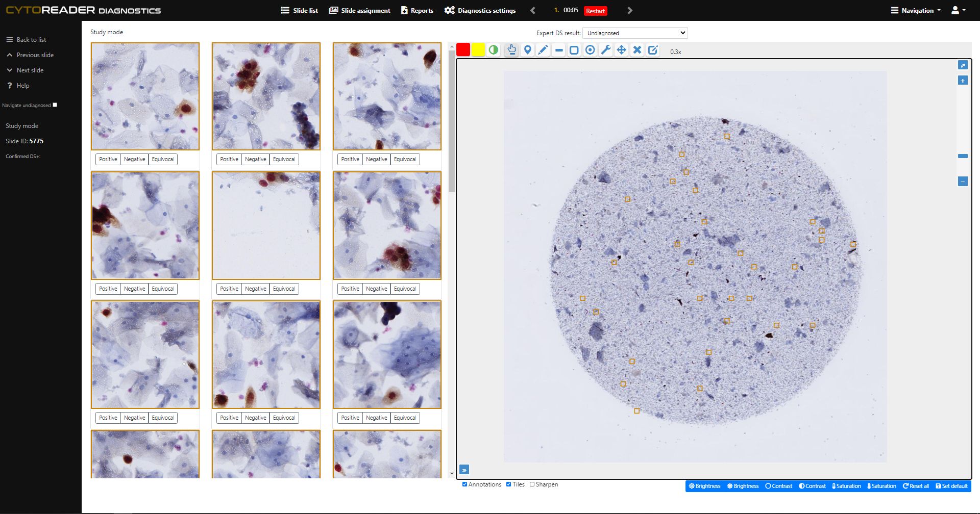Mark second-row middle tile as Negative
The width and height of the screenshot is (980, 514).
point(256,289)
